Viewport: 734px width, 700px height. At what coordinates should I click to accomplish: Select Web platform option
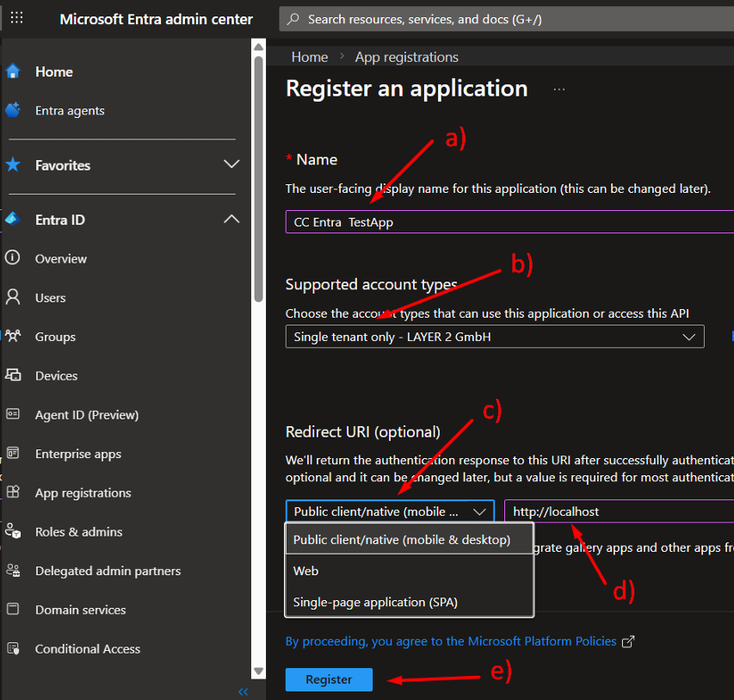[306, 571]
